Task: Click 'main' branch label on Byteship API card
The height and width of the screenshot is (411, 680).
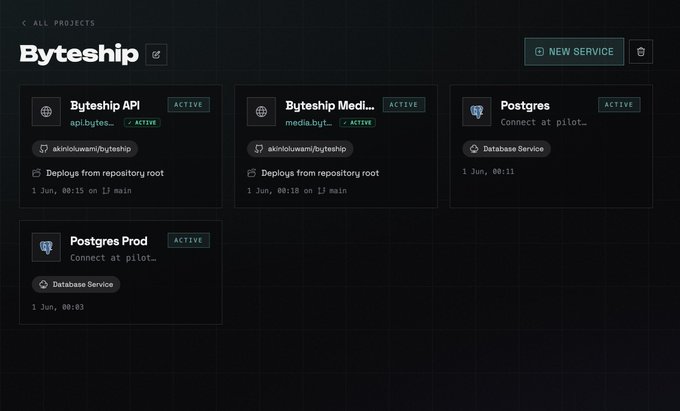Action: pyautogui.click(x=122, y=190)
